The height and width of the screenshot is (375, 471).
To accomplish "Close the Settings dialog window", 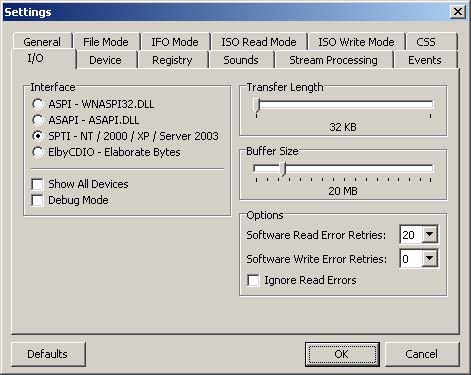I will pyautogui.click(x=458, y=12).
